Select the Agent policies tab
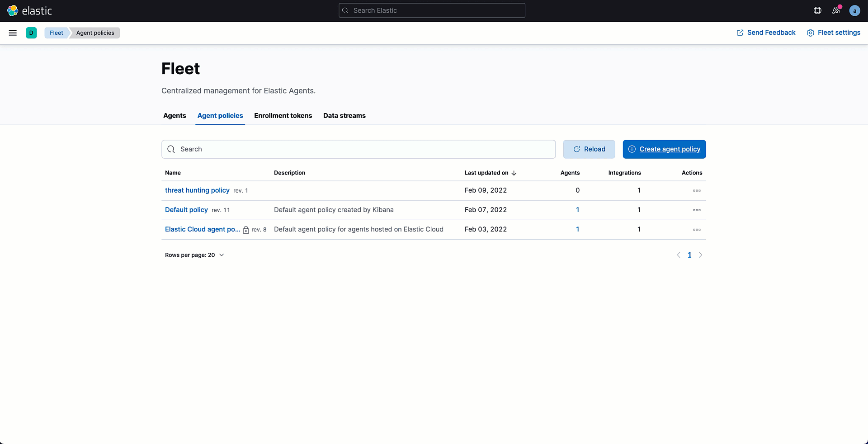 click(x=220, y=116)
